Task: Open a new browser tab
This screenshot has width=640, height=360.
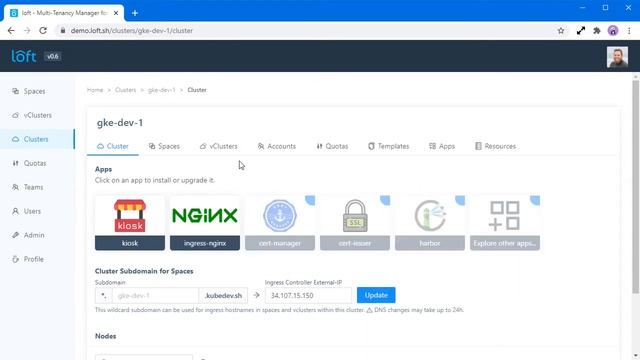Action: click(x=135, y=13)
